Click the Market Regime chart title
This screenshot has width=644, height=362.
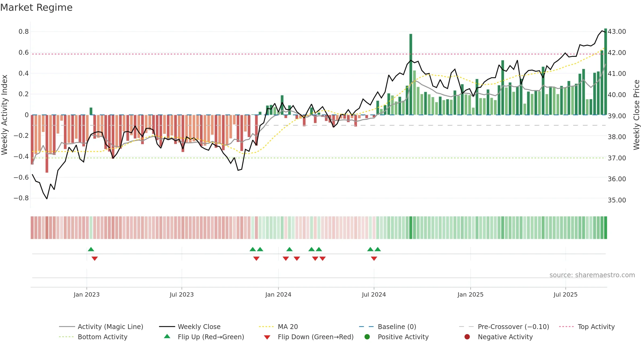click(36, 8)
